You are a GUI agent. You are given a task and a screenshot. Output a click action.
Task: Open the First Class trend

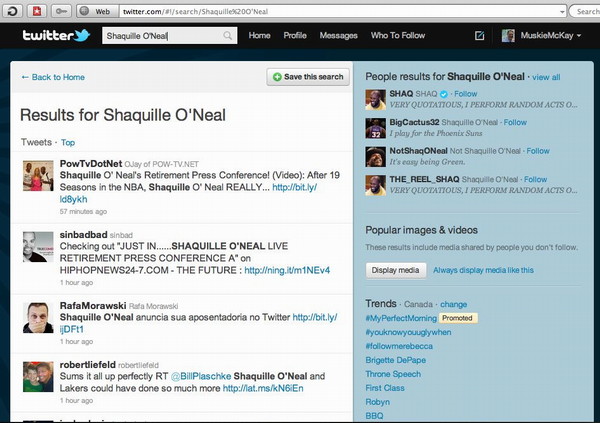[385, 388]
